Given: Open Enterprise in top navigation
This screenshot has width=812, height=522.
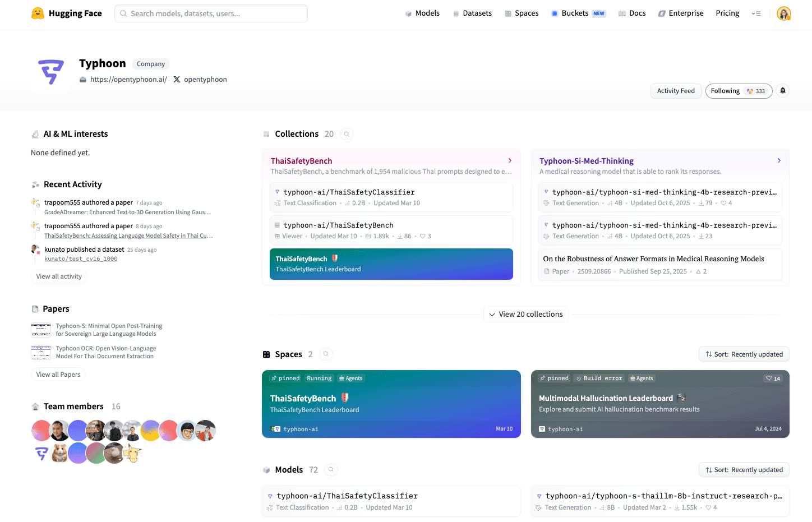Looking at the screenshot, I should click(x=681, y=13).
